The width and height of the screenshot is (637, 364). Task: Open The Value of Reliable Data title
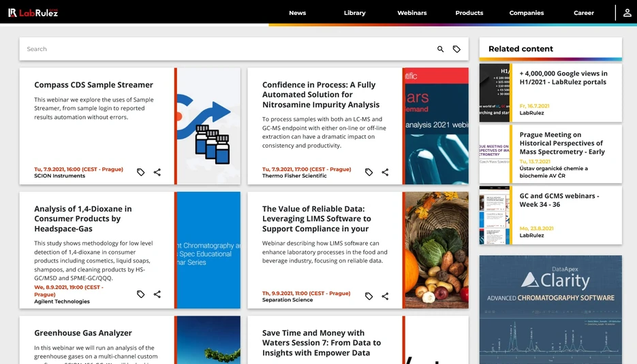[x=317, y=218]
